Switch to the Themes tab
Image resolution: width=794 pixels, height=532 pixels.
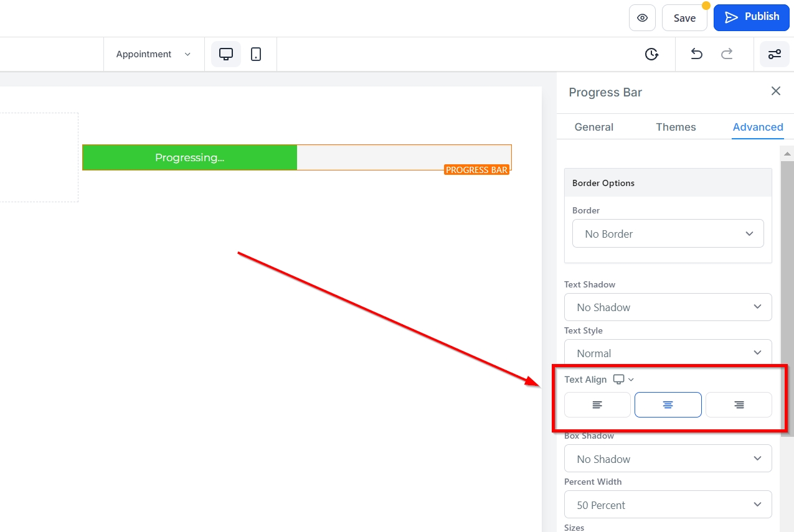676,127
